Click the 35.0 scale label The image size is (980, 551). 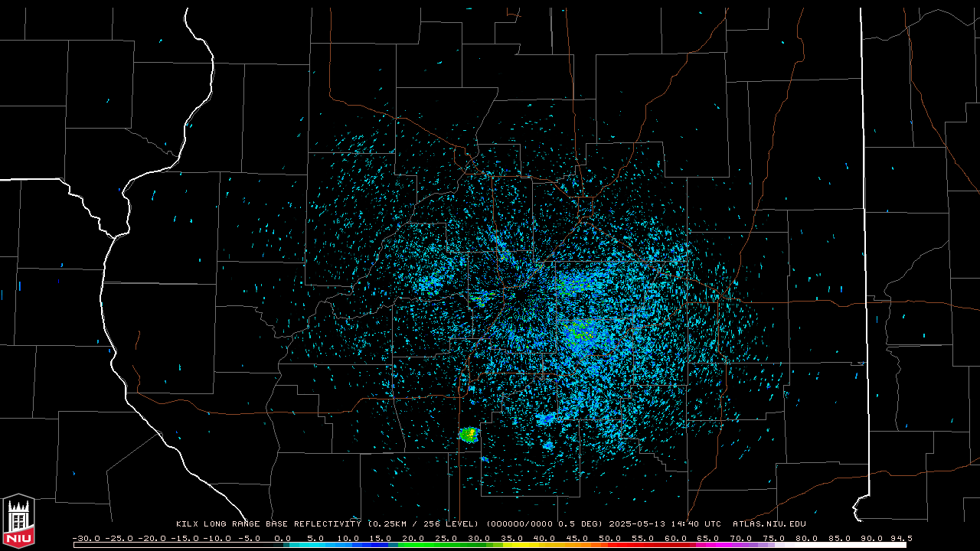[512, 538]
